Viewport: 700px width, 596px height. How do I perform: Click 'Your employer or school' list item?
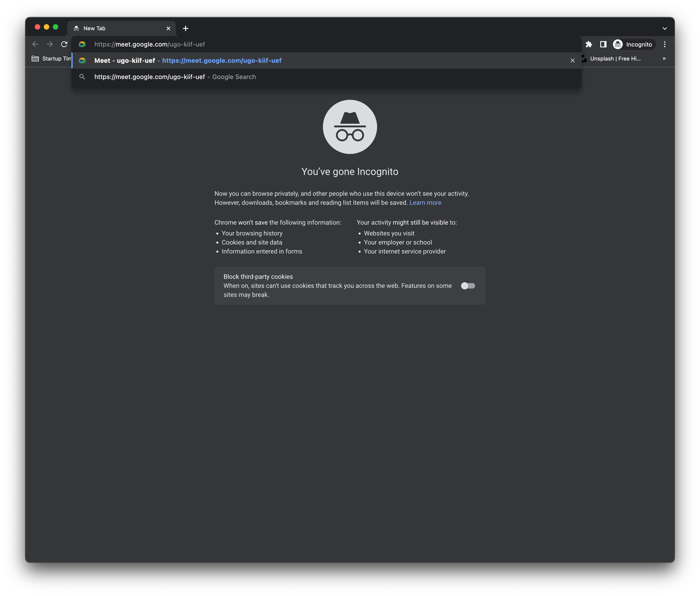(398, 242)
